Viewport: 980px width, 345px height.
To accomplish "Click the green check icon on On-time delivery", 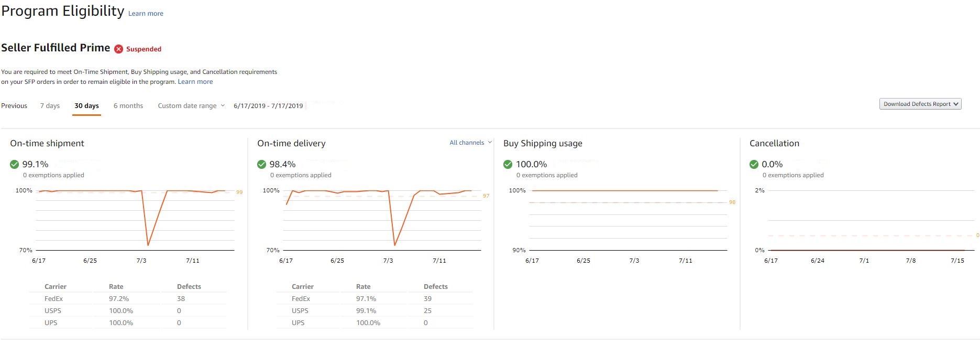I will [x=261, y=164].
